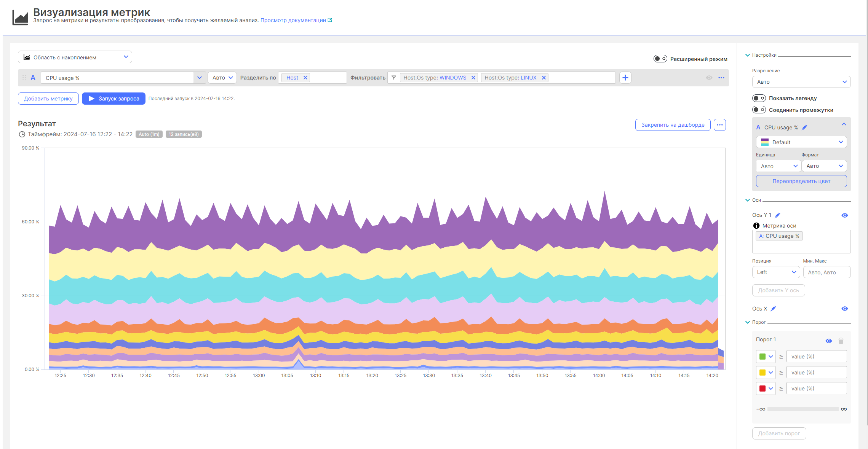
Task: Remove the Host split-by tag
Action: [305, 78]
